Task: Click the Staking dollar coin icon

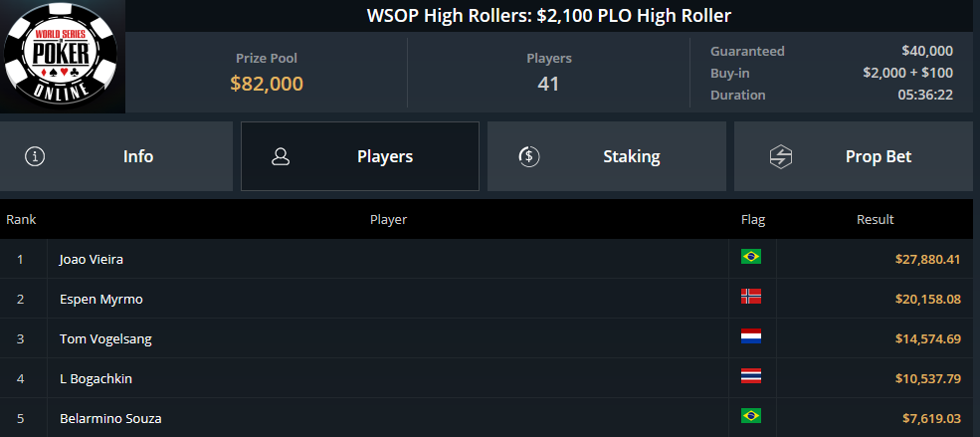Action: click(529, 156)
